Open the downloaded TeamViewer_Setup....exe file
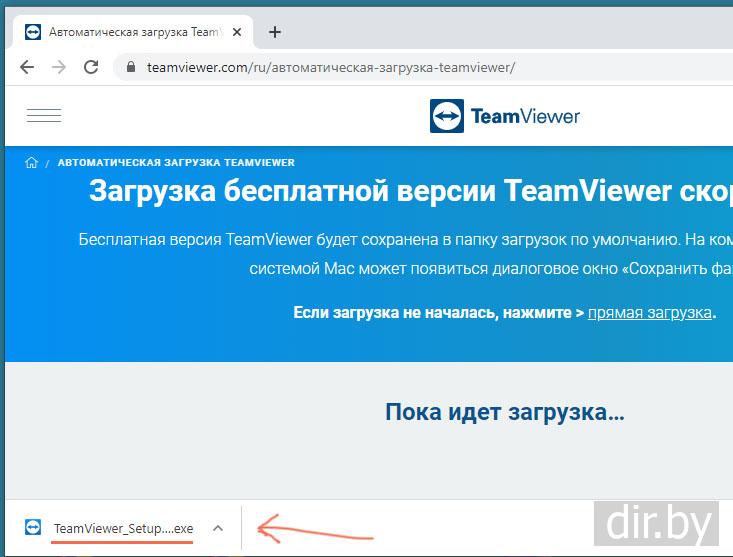 pyautogui.click(x=123, y=528)
